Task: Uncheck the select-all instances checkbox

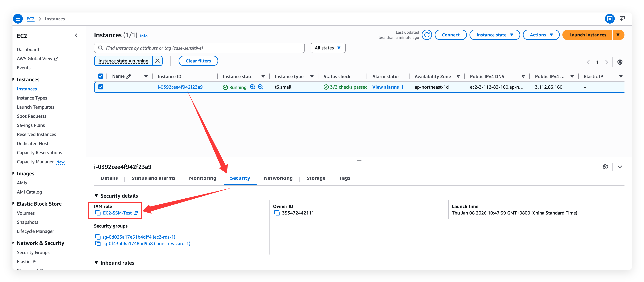Action: 101,76
